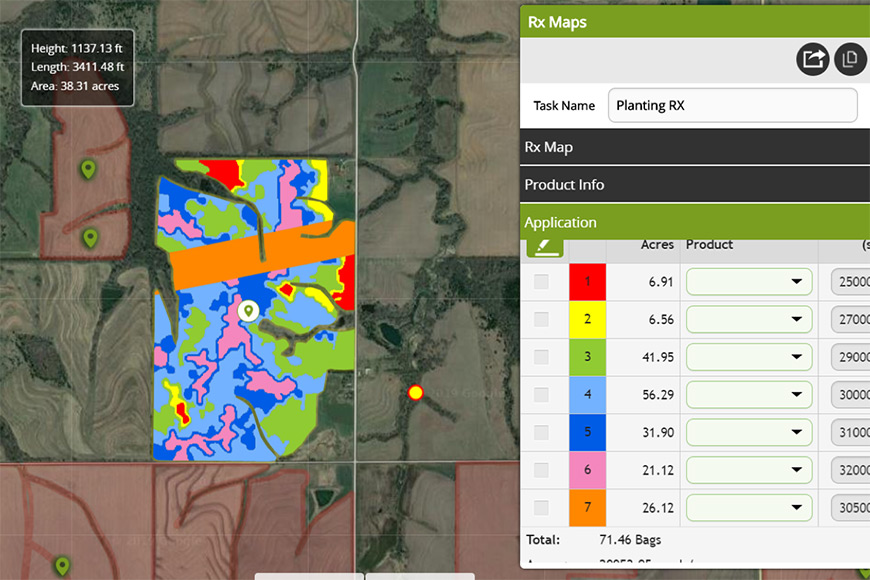Switch to the Product Info section
The width and height of the screenshot is (870, 580).
(694, 185)
